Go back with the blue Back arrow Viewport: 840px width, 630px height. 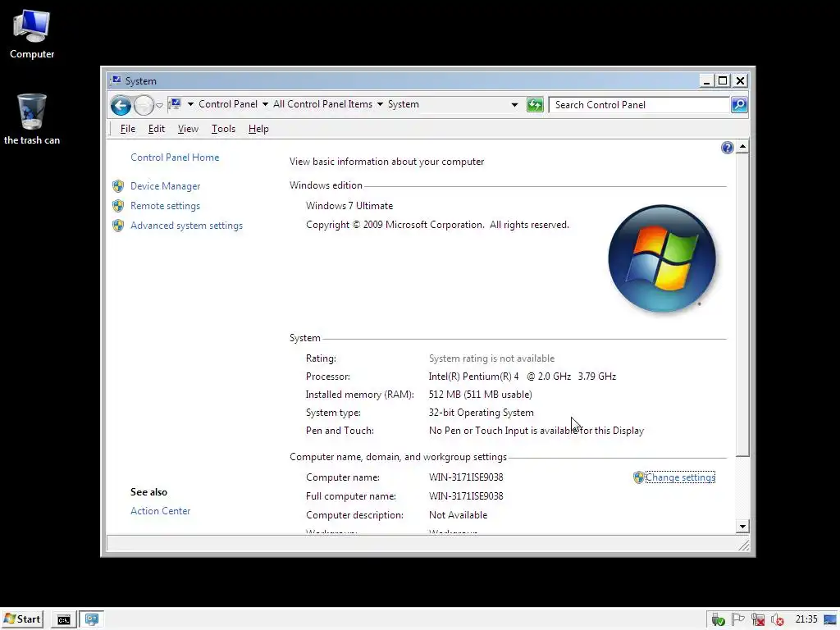pyautogui.click(x=121, y=105)
